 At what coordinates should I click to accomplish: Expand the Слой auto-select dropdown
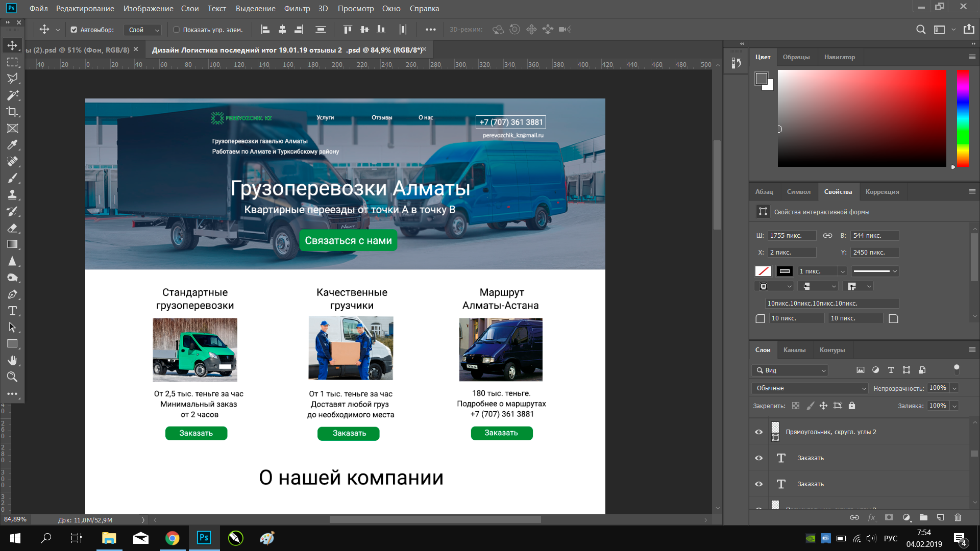[142, 30]
